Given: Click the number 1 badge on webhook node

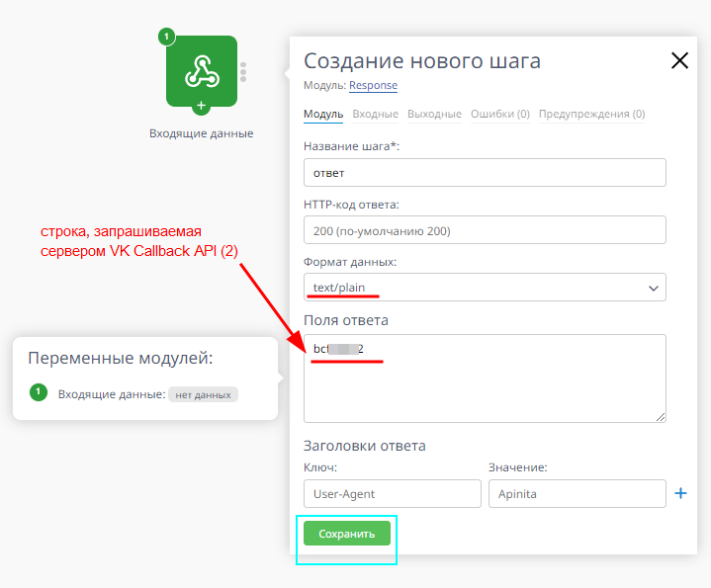Looking at the screenshot, I should 166,37.
